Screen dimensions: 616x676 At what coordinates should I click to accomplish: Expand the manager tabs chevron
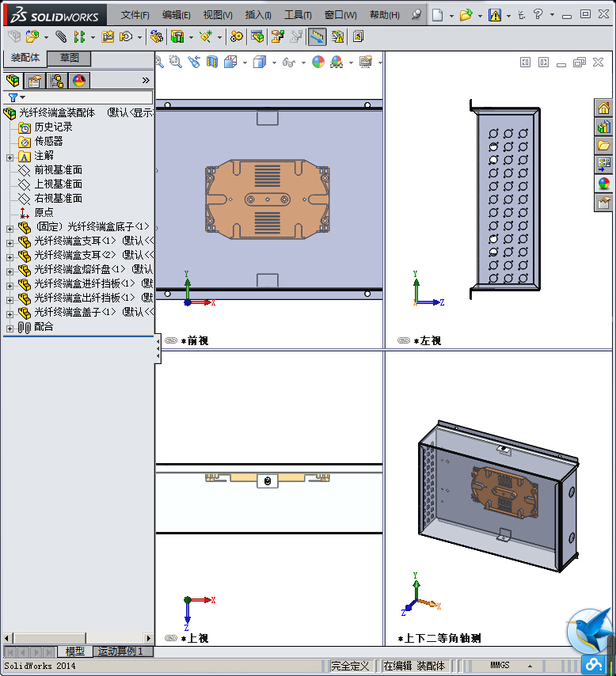point(146,80)
